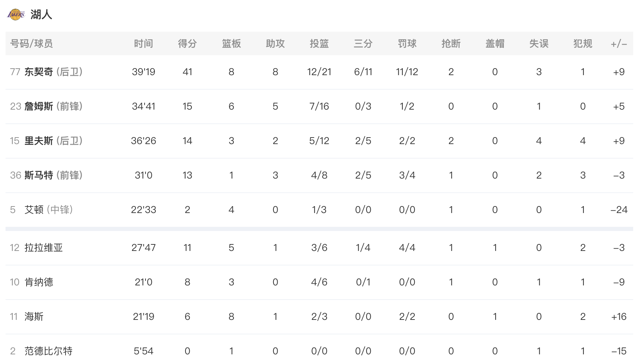Select the 三分 column header

pos(363,43)
